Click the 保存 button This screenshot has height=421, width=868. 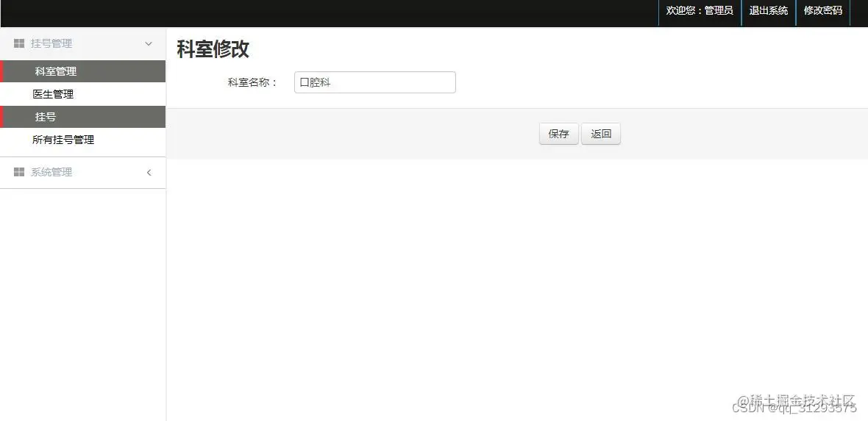click(x=558, y=134)
